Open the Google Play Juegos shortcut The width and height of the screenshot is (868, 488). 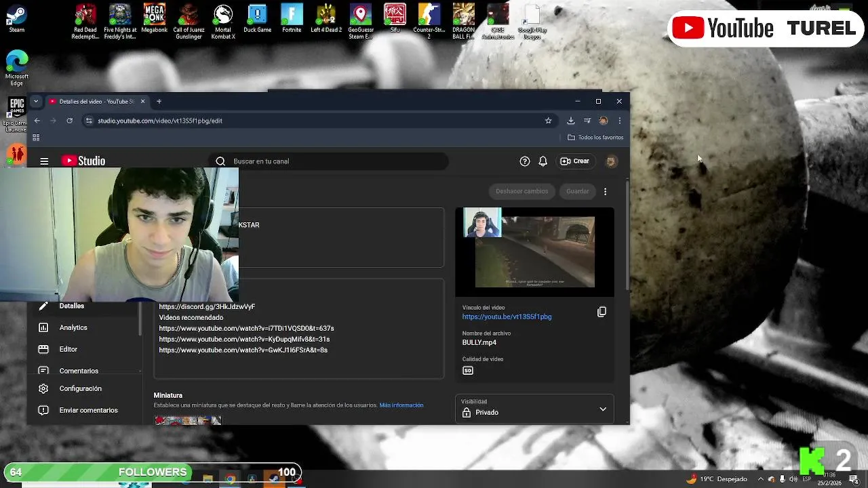point(532,22)
